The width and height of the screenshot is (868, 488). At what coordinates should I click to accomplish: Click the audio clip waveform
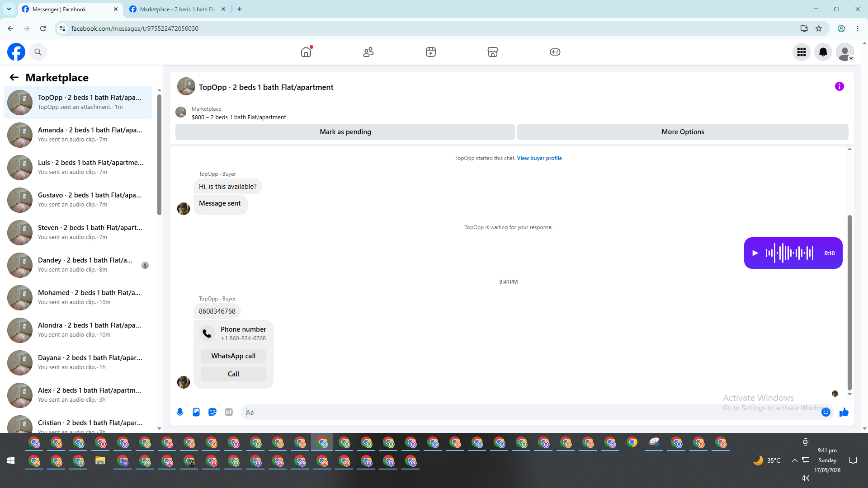click(789, 253)
